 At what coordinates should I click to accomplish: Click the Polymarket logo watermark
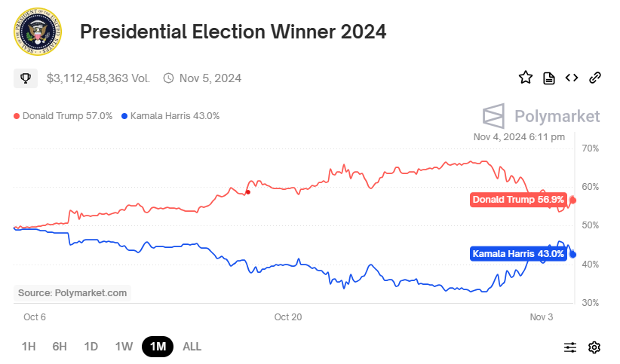(541, 116)
